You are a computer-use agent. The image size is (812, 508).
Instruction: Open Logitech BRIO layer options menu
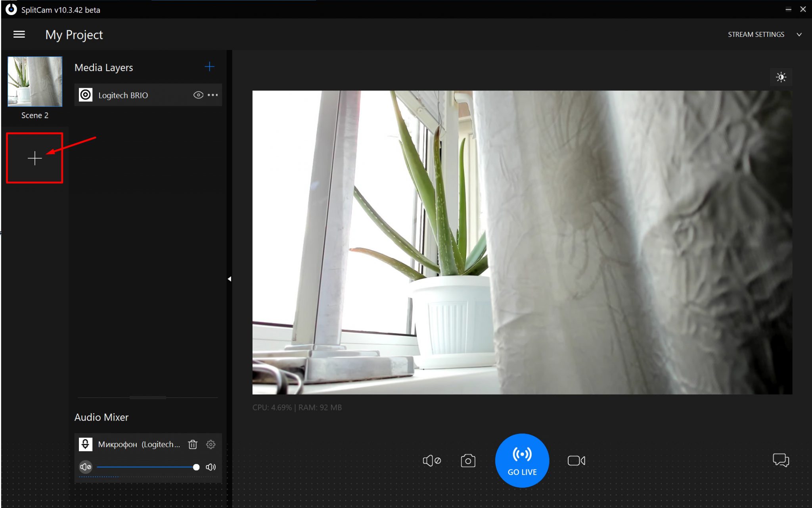(x=213, y=95)
